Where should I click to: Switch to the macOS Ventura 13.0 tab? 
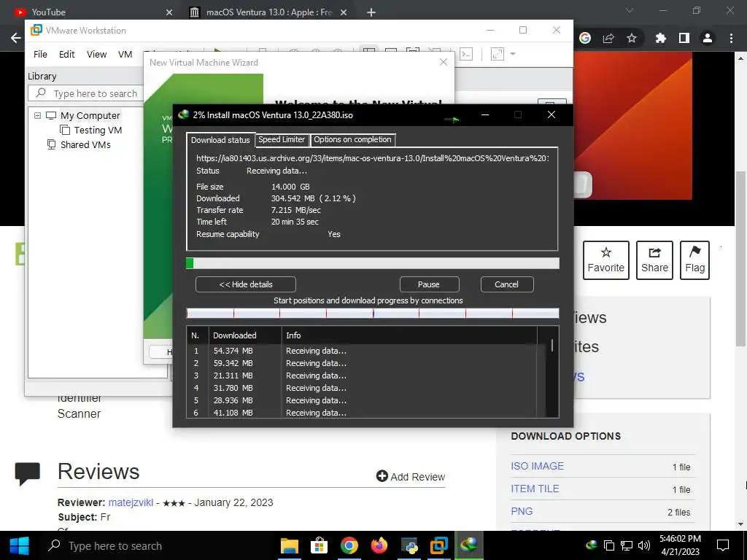coord(269,12)
